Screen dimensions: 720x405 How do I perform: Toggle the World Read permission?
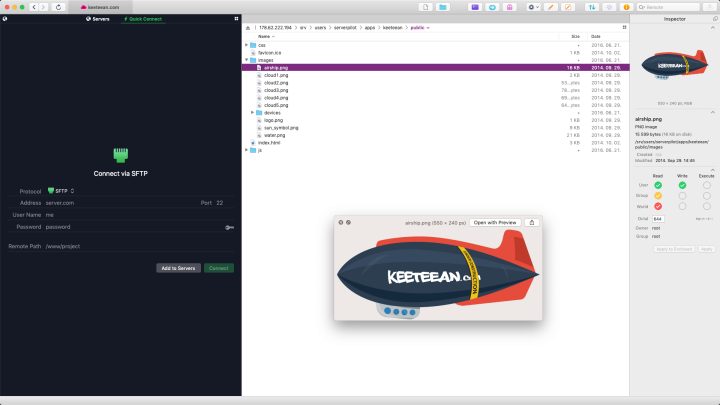[x=658, y=207]
